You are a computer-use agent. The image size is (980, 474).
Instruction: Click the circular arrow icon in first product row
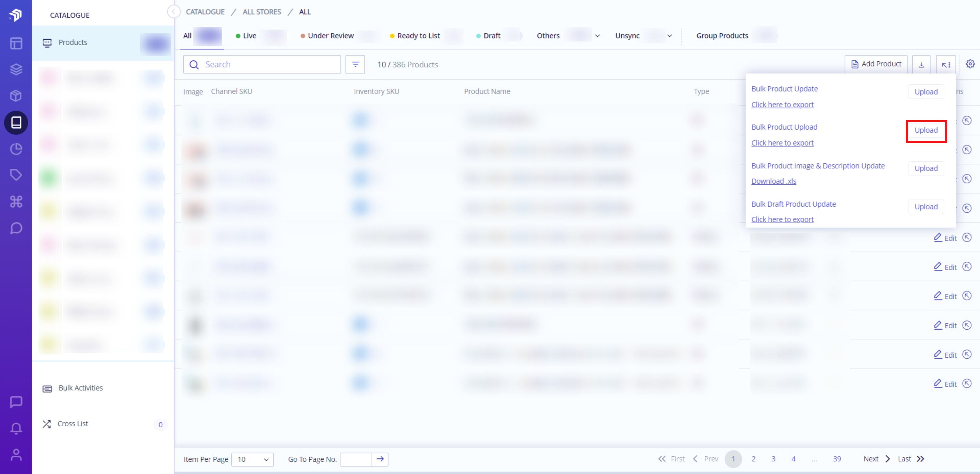(967, 120)
